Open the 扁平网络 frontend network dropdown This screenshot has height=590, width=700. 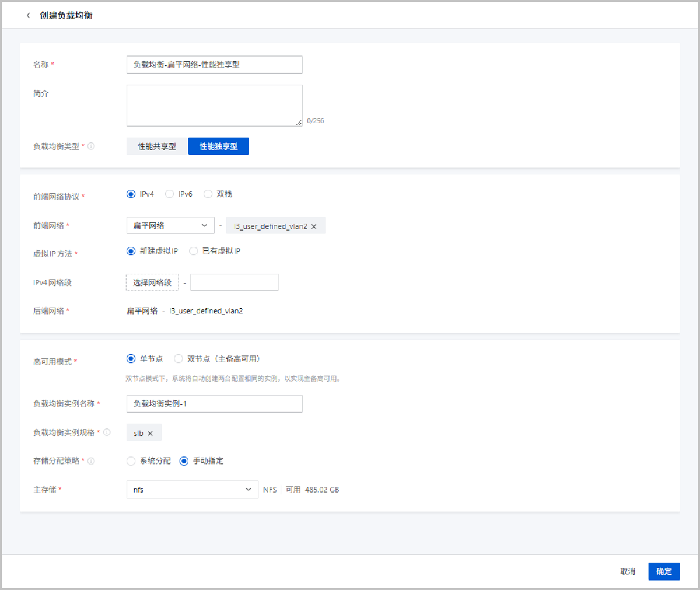[x=170, y=226]
